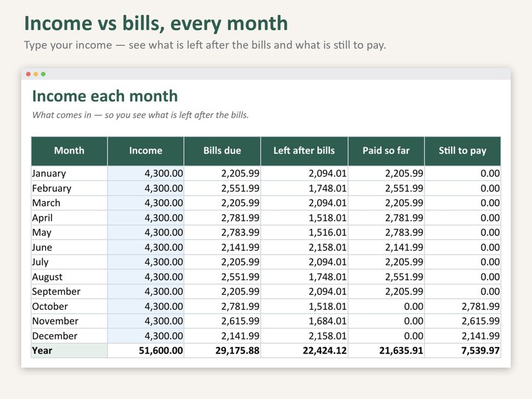This screenshot has width=532, height=399.
Task: Select the March month label cell
Action: pyautogui.click(x=69, y=203)
